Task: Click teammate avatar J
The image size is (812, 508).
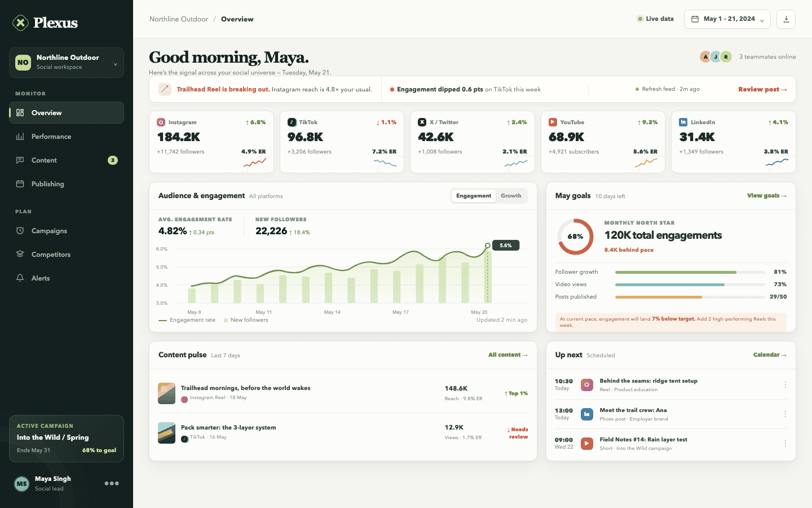Action: tap(716, 56)
